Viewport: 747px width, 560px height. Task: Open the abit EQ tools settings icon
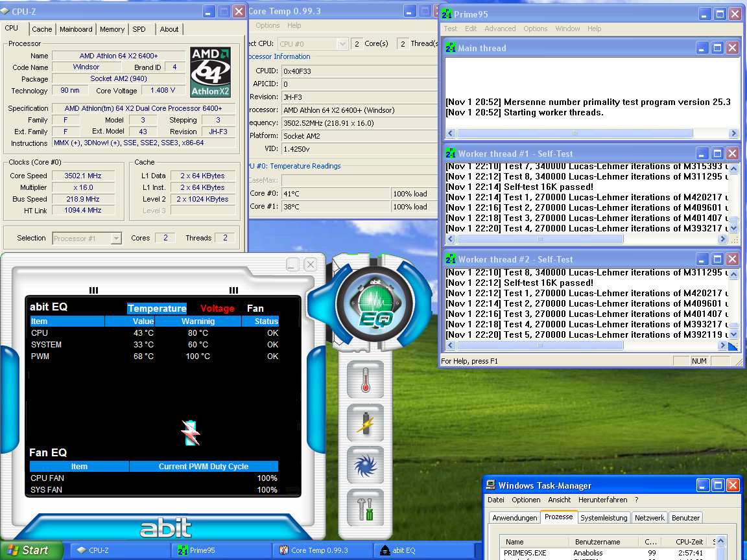pos(366,507)
